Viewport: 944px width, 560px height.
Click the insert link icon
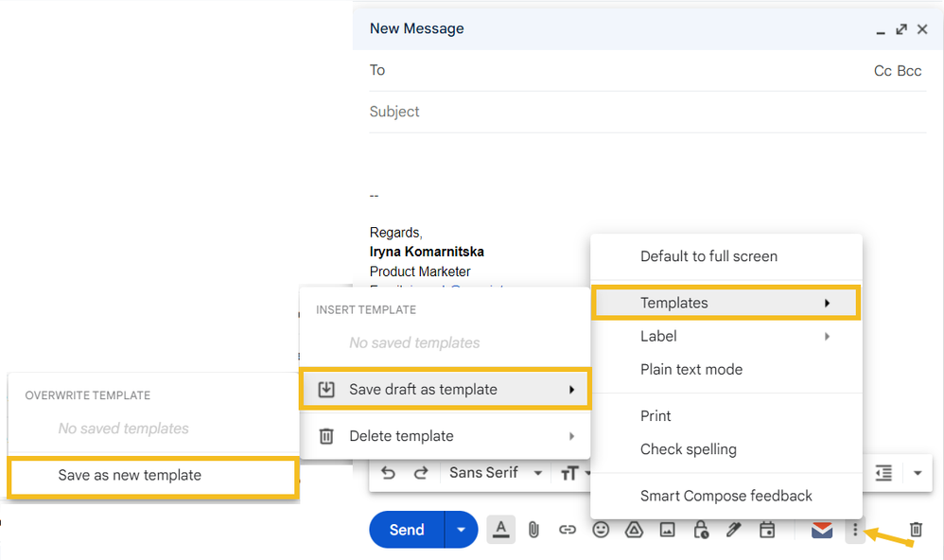[568, 530]
